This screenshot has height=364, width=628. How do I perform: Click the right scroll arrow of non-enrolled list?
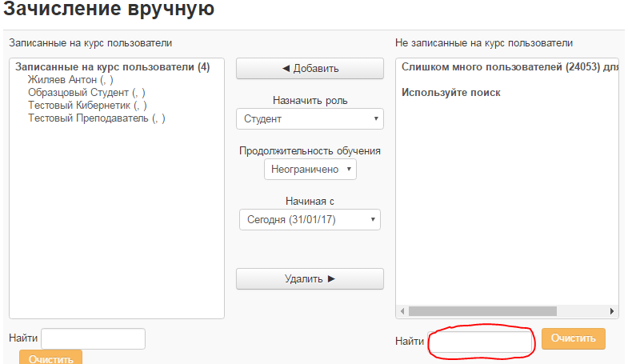point(611,311)
